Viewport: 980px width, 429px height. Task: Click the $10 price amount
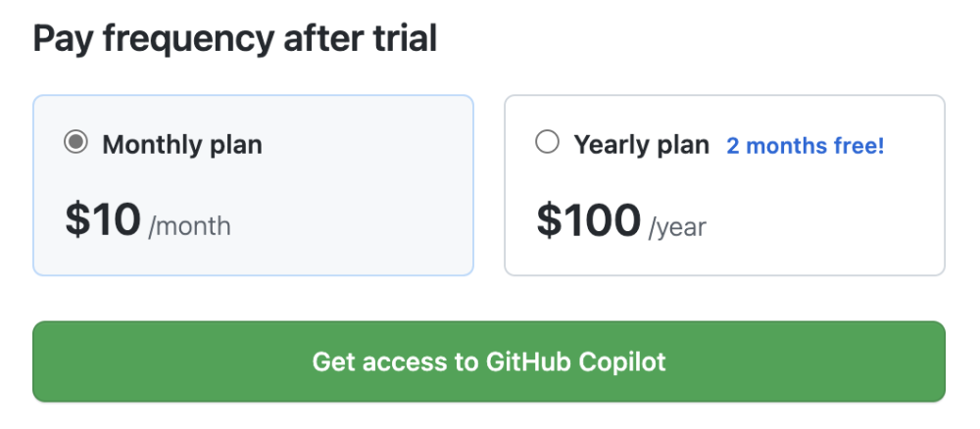tap(103, 219)
